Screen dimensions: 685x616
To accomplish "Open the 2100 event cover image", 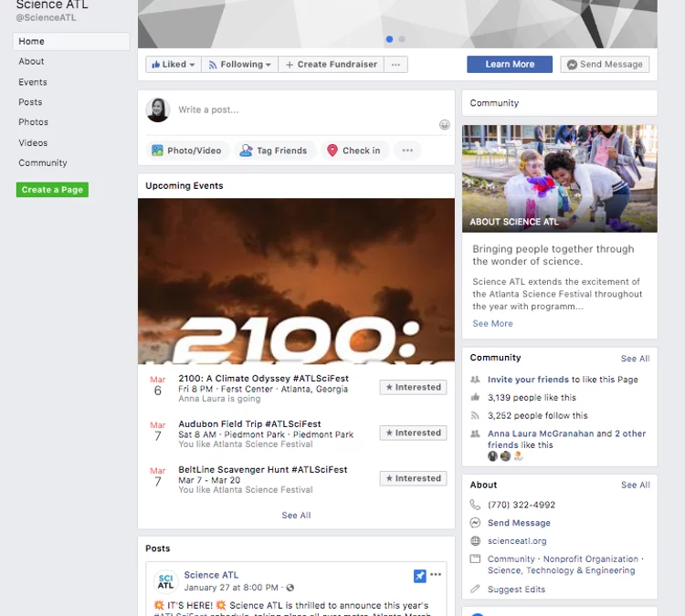I will coord(296,281).
